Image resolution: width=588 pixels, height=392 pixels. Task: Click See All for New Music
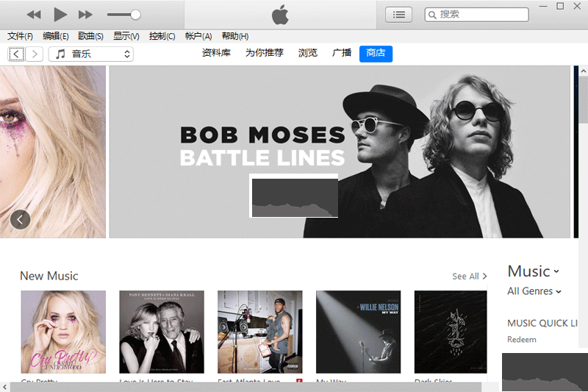click(x=469, y=277)
